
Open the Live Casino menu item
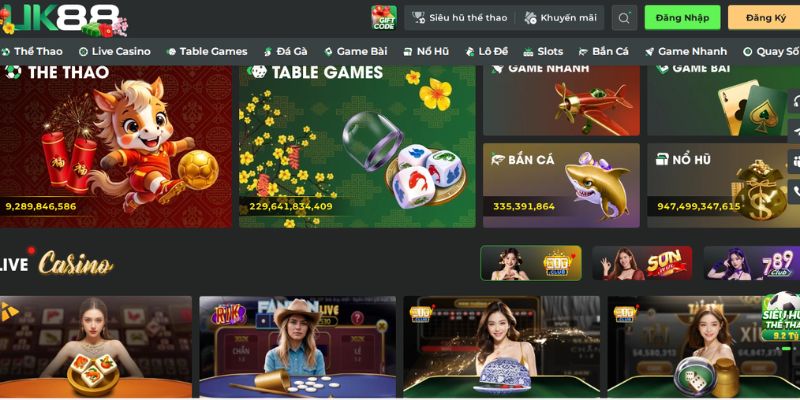[115, 52]
